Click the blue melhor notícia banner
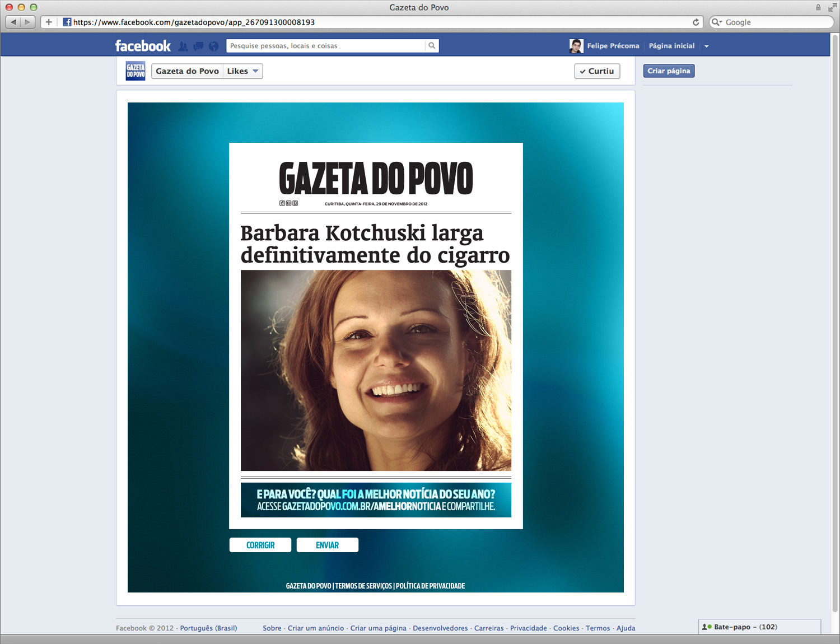 click(376, 500)
